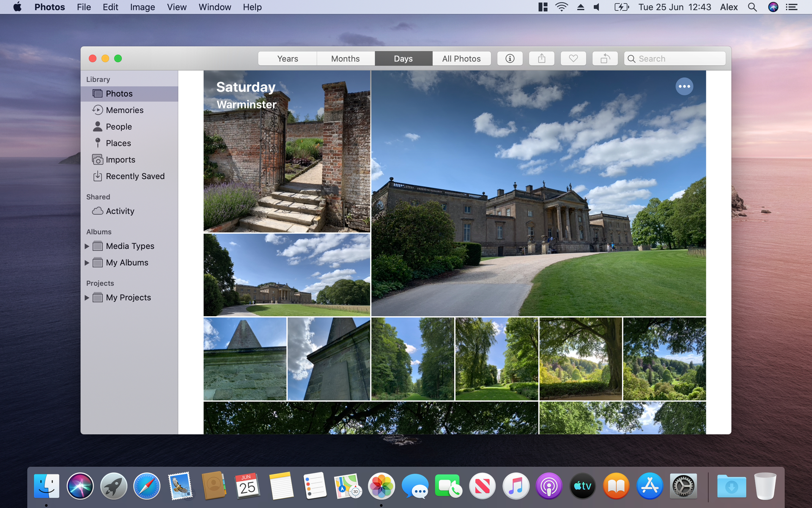
Task: Open Finder from the Dock
Action: point(47,486)
